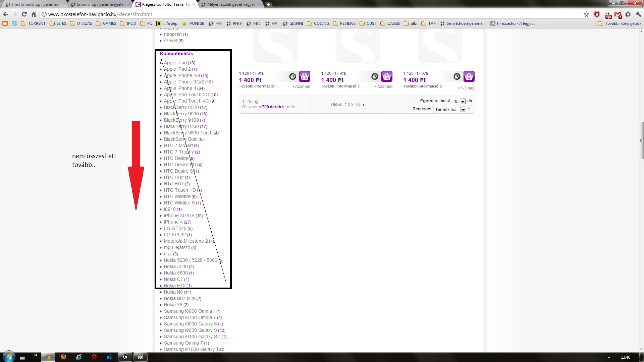
Task: Bookmark this page with the star
Action: click(x=586, y=14)
